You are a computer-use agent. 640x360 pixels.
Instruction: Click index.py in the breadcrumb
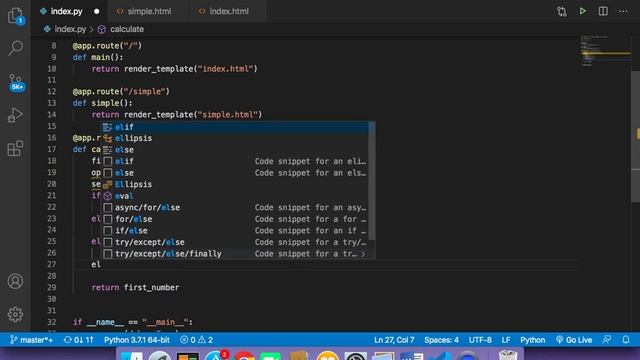[x=70, y=29]
